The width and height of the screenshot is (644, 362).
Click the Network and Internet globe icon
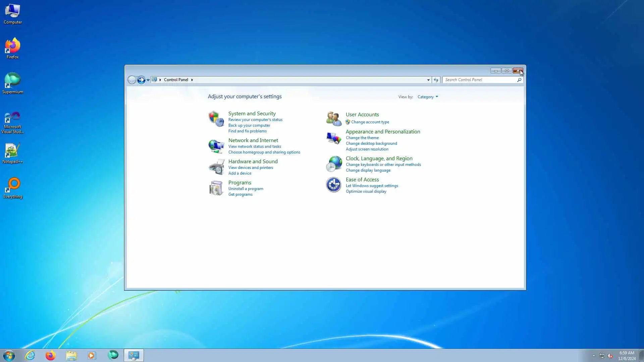216,146
